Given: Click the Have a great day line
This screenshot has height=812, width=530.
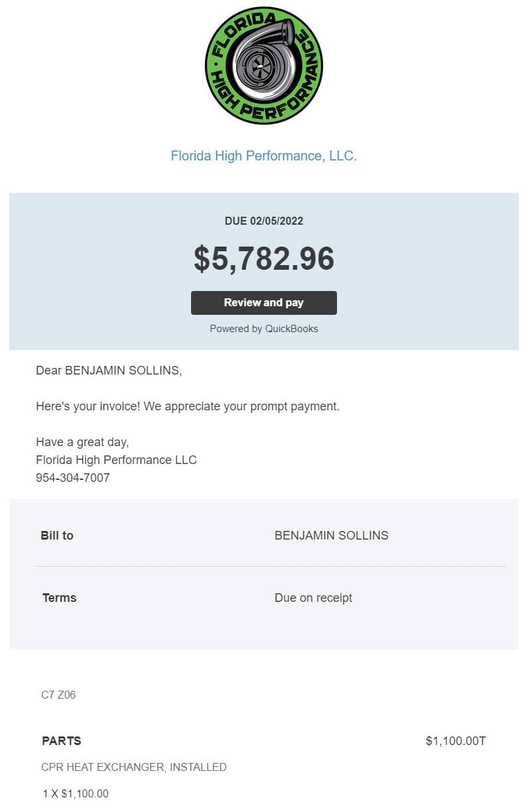Looking at the screenshot, I should click(82, 442).
